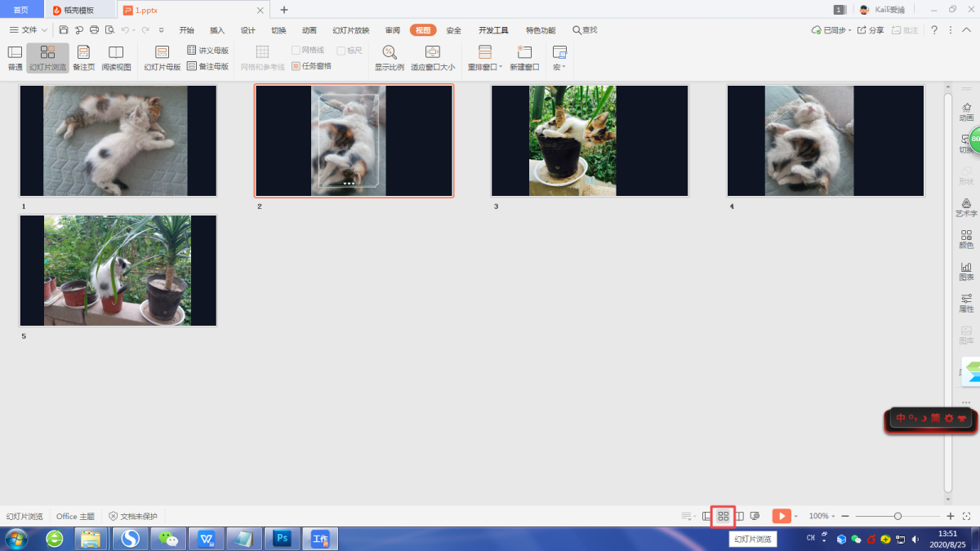Switch to the 插入 insert tab

(x=217, y=30)
